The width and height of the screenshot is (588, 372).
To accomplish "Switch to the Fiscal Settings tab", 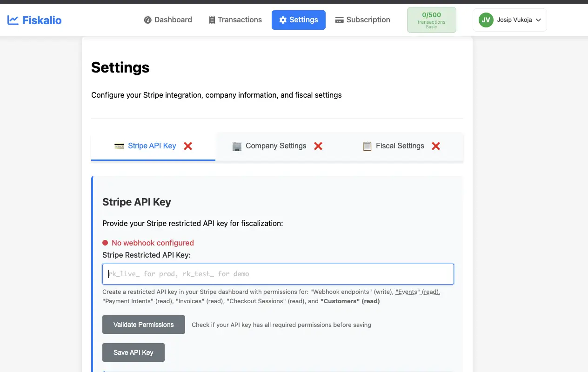I will pyautogui.click(x=401, y=146).
